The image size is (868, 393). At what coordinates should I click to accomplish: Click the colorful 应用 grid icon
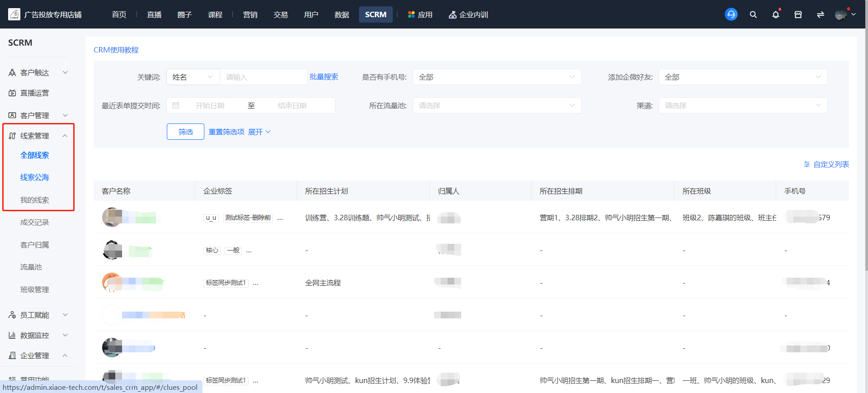pyautogui.click(x=411, y=14)
